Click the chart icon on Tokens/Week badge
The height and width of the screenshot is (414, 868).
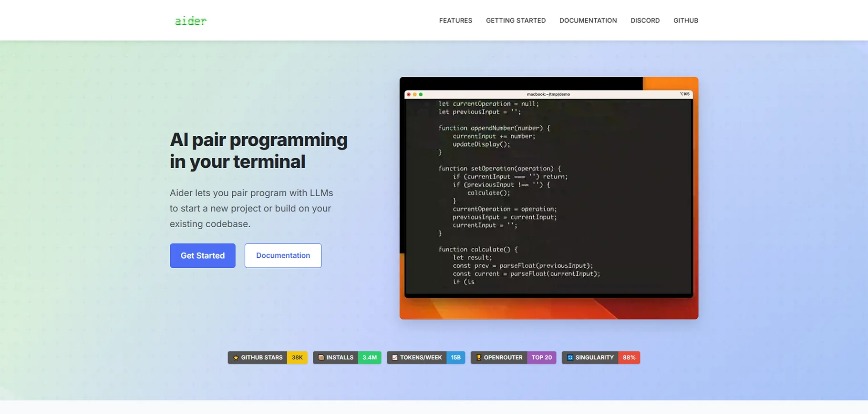coord(395,357)
